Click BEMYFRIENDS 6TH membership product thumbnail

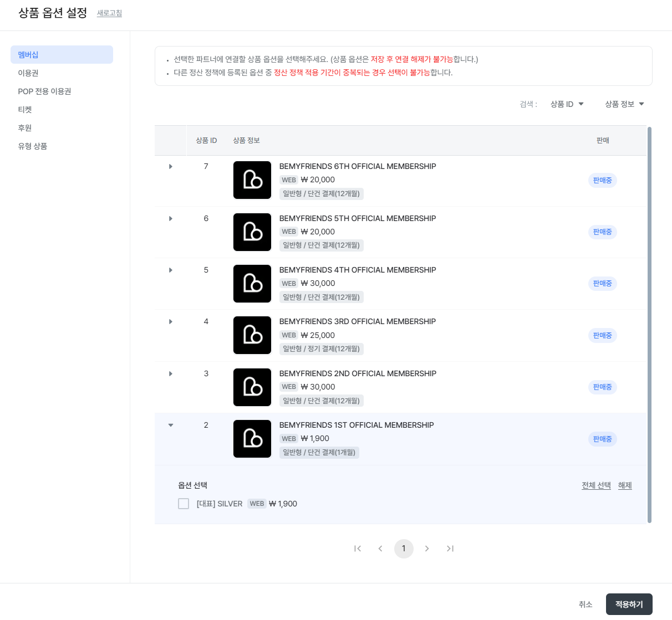pos(252,180)
